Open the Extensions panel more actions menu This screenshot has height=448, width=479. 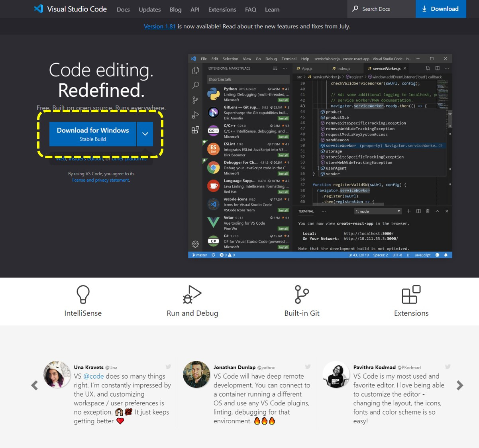coord(285,68)
